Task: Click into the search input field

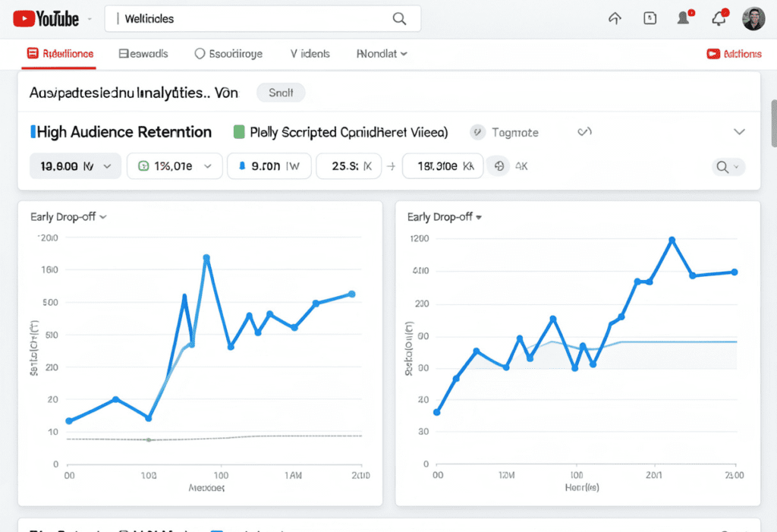Action: coord(250,19)
